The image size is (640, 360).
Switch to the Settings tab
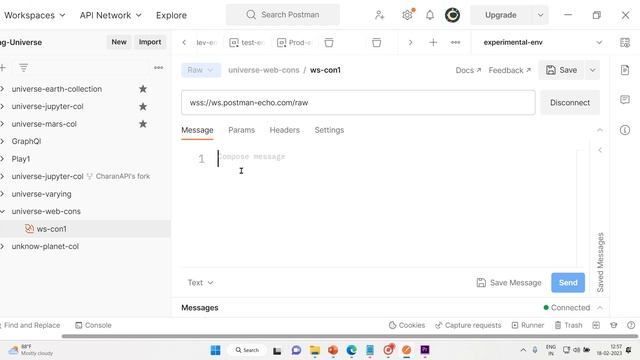click(329, 130)
